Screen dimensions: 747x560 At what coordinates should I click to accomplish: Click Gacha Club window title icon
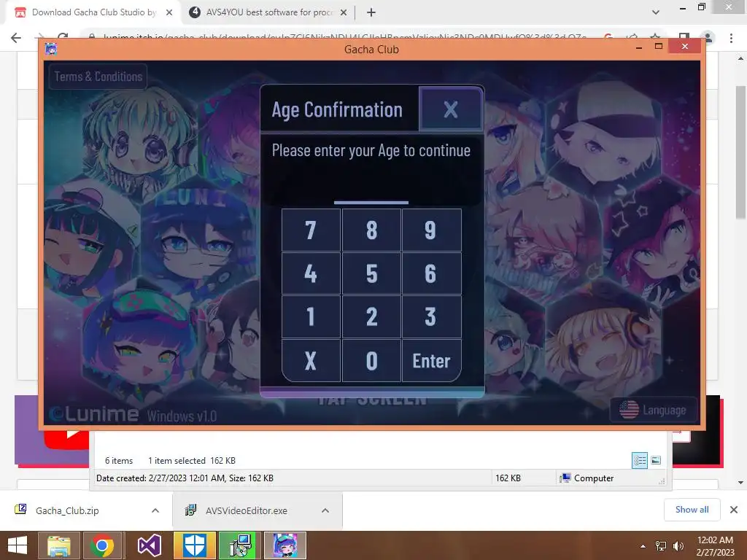(51, 49)
